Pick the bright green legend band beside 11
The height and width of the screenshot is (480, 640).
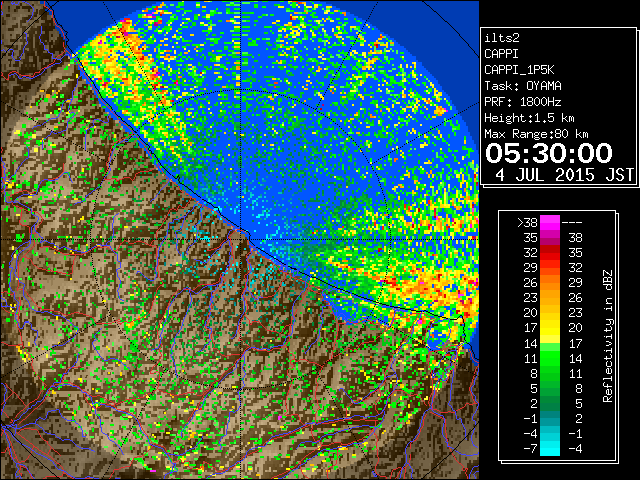point(550,358)
